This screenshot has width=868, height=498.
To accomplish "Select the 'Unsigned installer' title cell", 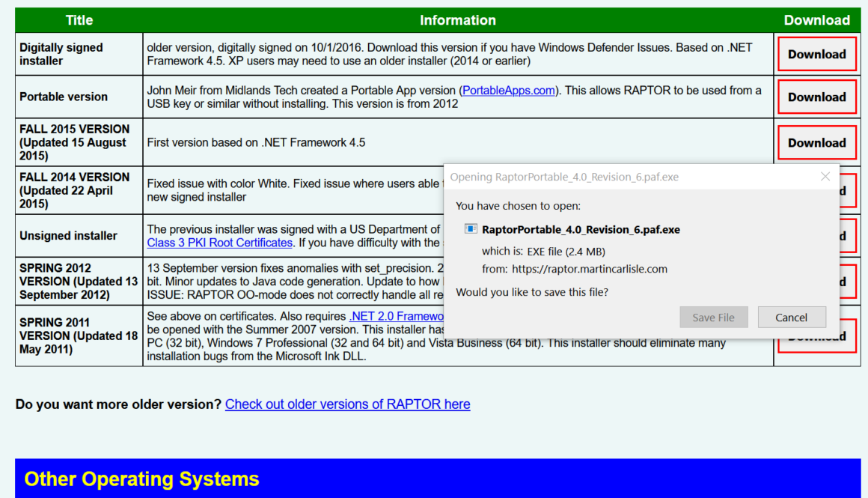I will tap(79, 236).
